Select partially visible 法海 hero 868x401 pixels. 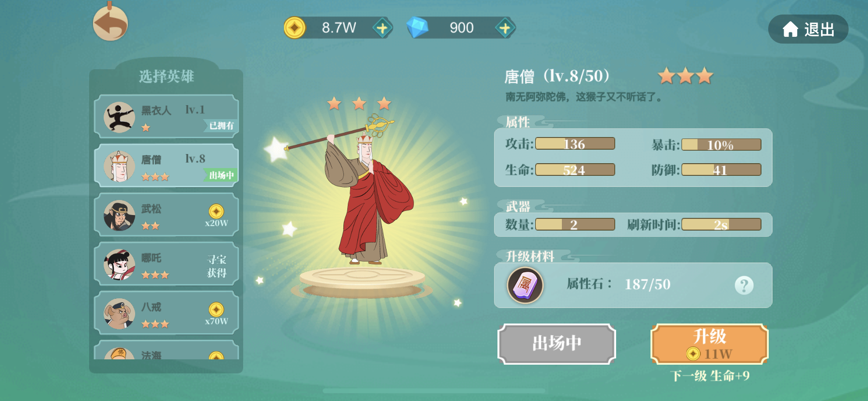(x=166, y=350)
